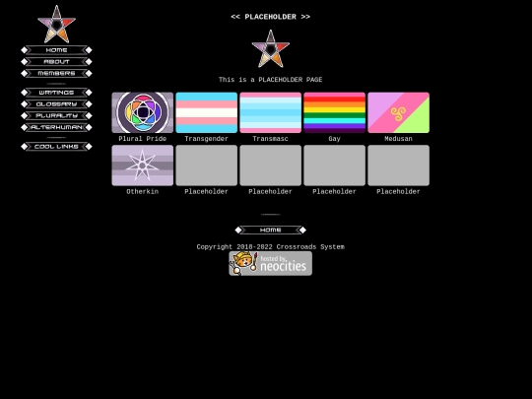This screenshot has width=532, height=399.
Task: Select the Transmasc flag image
Action: click(x=270, y=112)
